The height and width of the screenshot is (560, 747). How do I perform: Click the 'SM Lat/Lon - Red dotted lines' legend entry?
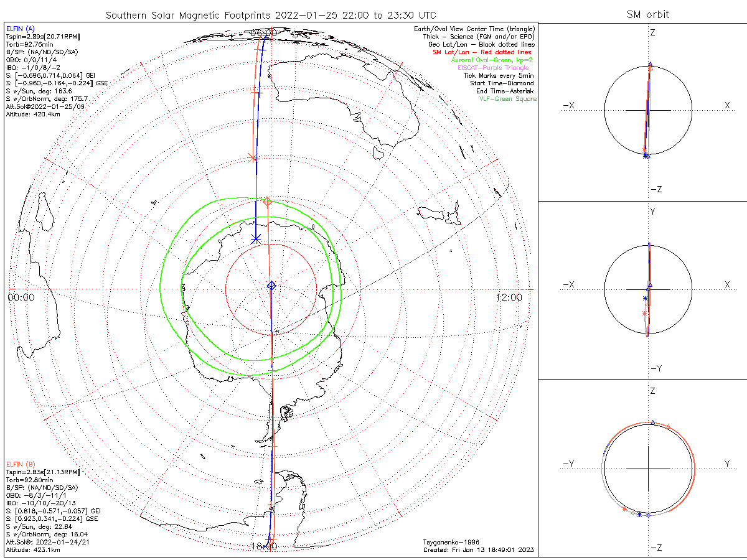coord(482,52)
